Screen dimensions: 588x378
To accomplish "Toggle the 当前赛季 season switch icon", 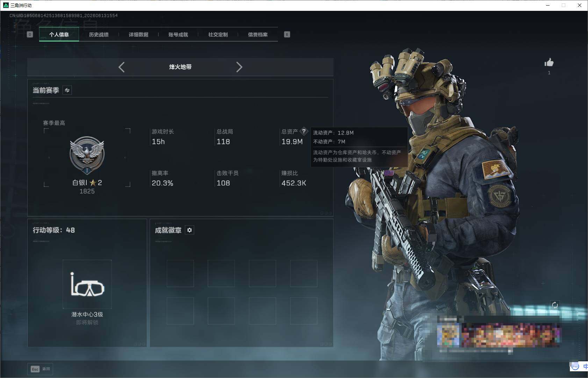I will (67, 90).
